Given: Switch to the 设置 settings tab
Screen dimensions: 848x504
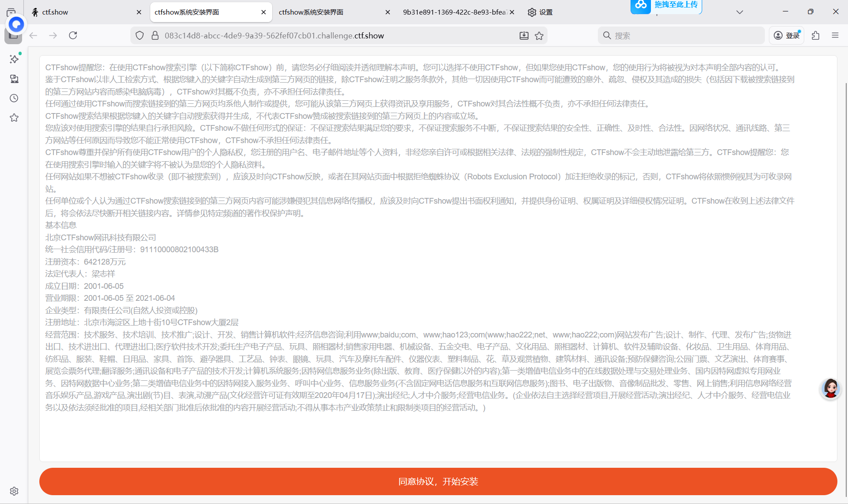Looking at the screenshot, I should [x=540, y=12].
